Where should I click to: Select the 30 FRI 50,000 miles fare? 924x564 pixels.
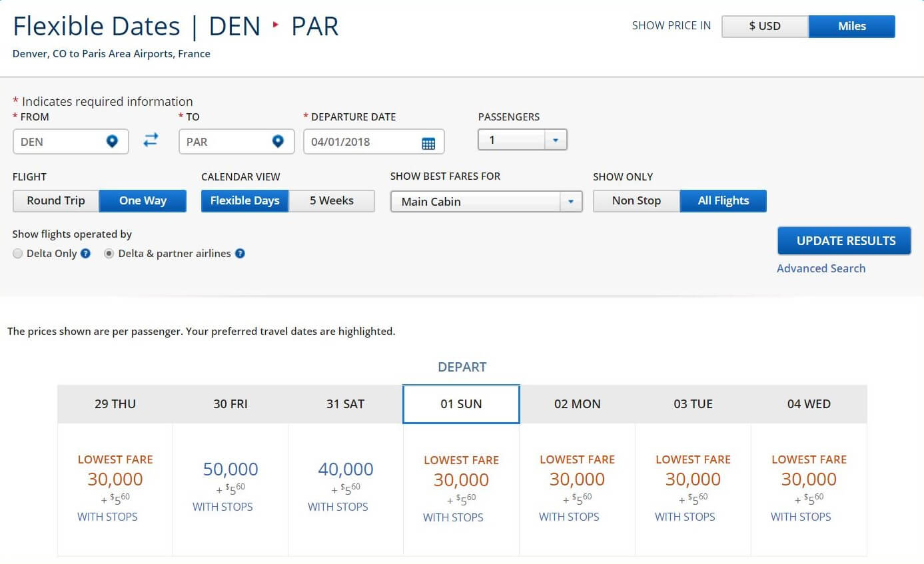pyautogui.click(x=231, y=469)
